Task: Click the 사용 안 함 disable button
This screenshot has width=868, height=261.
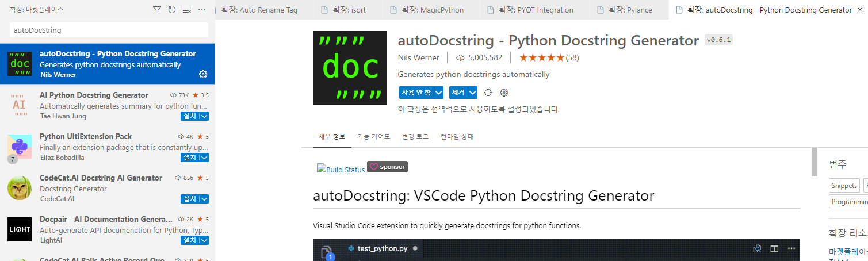Action: (416, 93)
